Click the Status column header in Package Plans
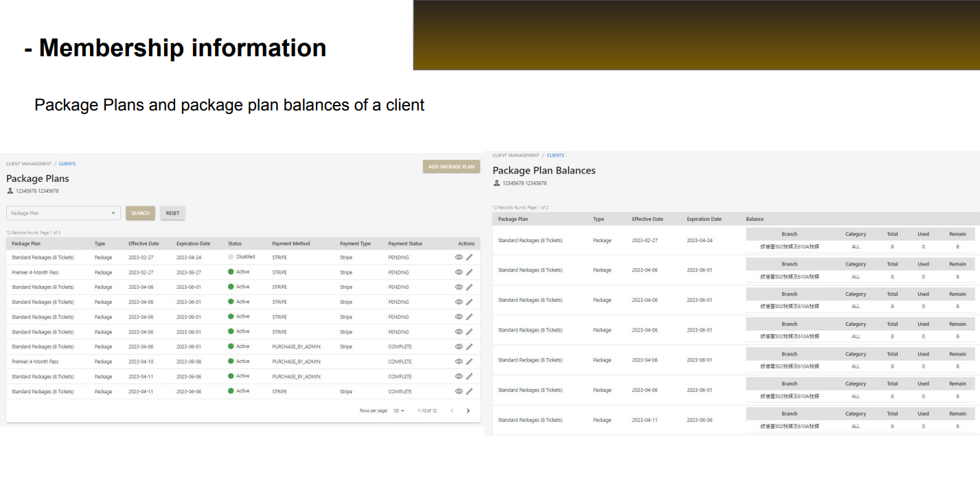Image resolution: width=980 pixels, height=483 pixels. coord(235,244)
